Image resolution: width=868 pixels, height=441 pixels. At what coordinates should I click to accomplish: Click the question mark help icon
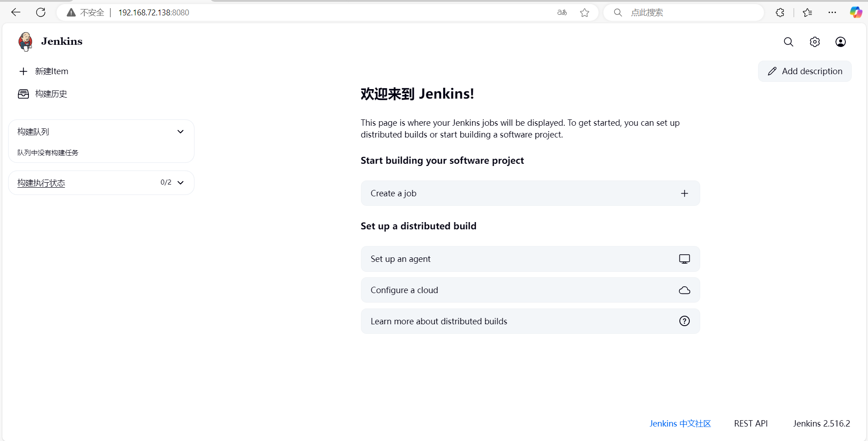pyautogui.click(x=684, y=321)
